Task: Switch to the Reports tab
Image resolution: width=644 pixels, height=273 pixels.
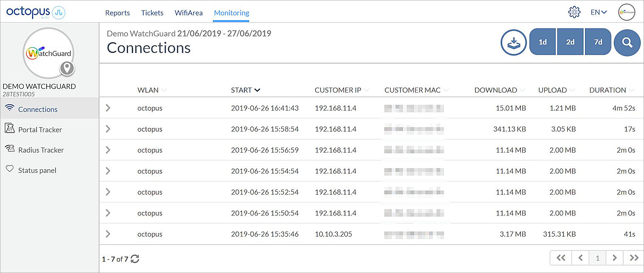Action: tap(117, 13)
